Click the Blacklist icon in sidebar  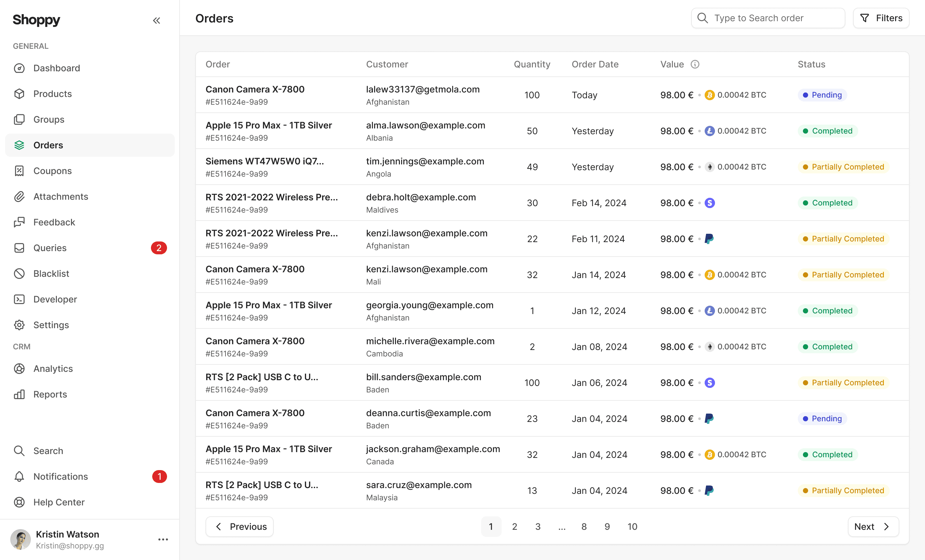tap(19, 274)
